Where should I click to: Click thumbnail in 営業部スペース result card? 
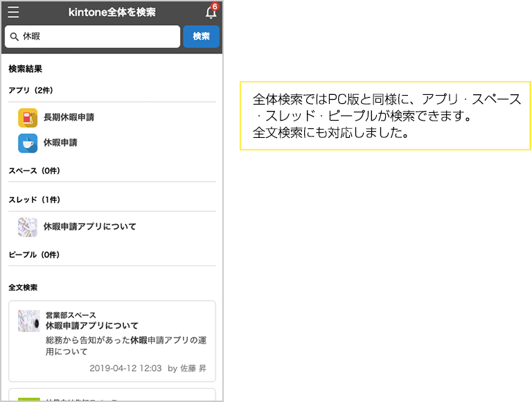pyautogui.click(x=29, y=320)
